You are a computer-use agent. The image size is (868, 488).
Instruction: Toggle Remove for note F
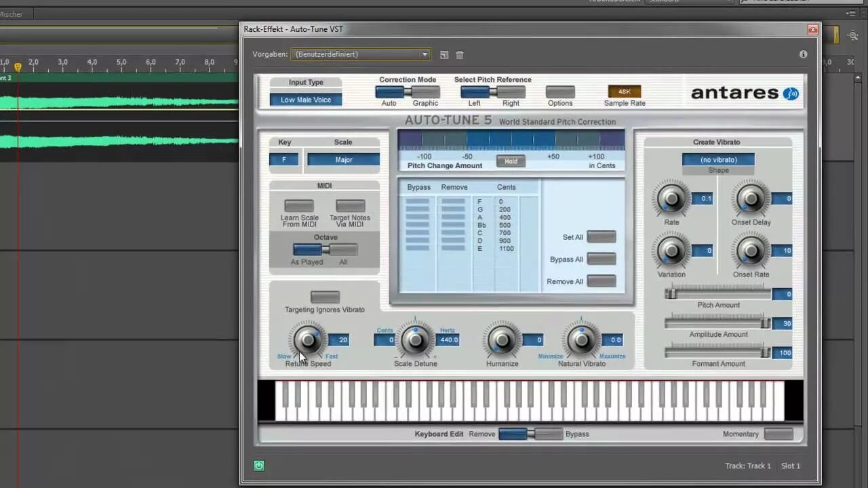[453, 201]
